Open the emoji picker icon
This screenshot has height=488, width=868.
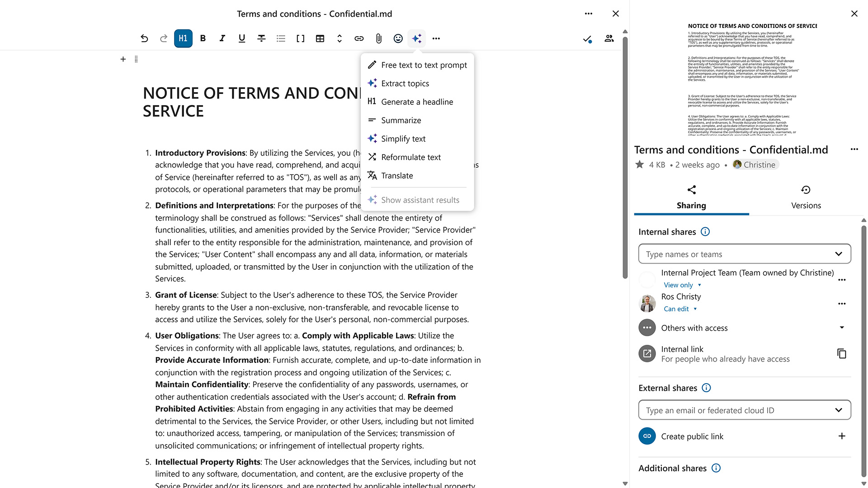click(x=398, y=38)
